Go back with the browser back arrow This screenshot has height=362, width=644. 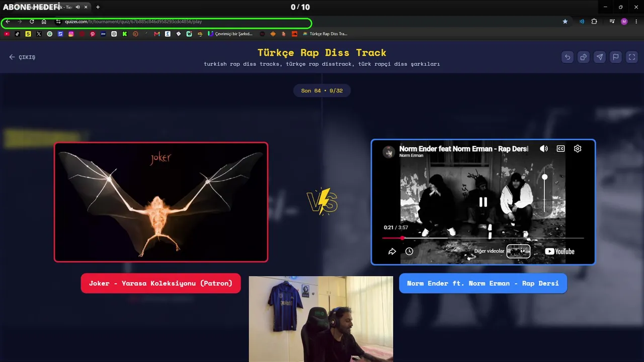coord(8,22)
